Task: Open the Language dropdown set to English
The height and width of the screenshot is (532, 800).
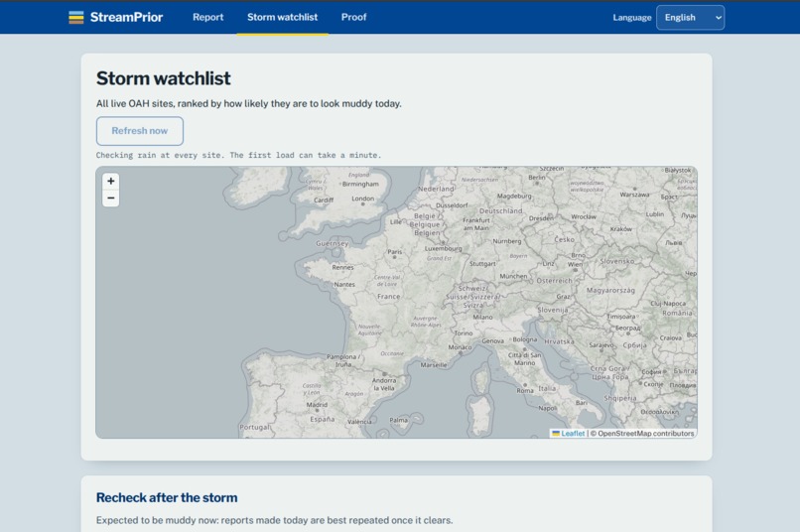Action: pyautogui.click(x=690, y=17)
